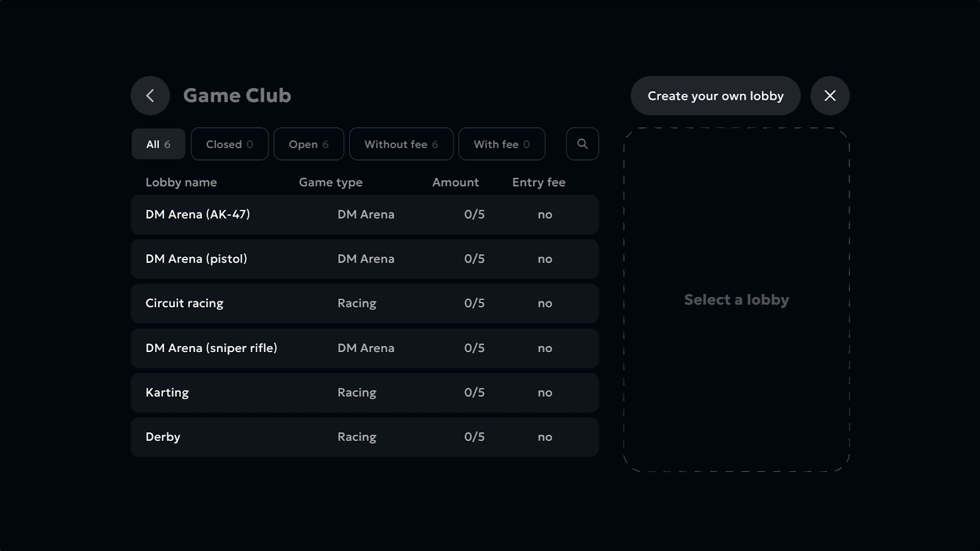The height and width of the screenshot is (551, 980).
Task: Select the All filter tab
Action: point(158,144)
